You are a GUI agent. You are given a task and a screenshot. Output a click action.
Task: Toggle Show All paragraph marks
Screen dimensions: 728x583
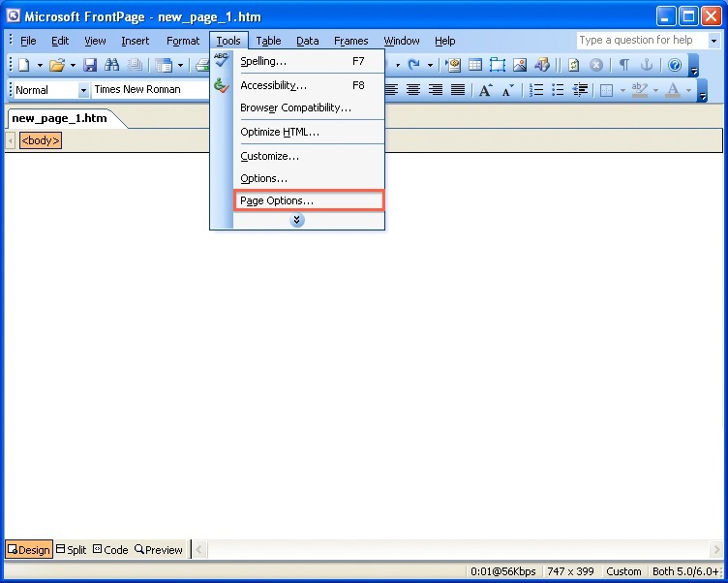(x=624, y=65)
